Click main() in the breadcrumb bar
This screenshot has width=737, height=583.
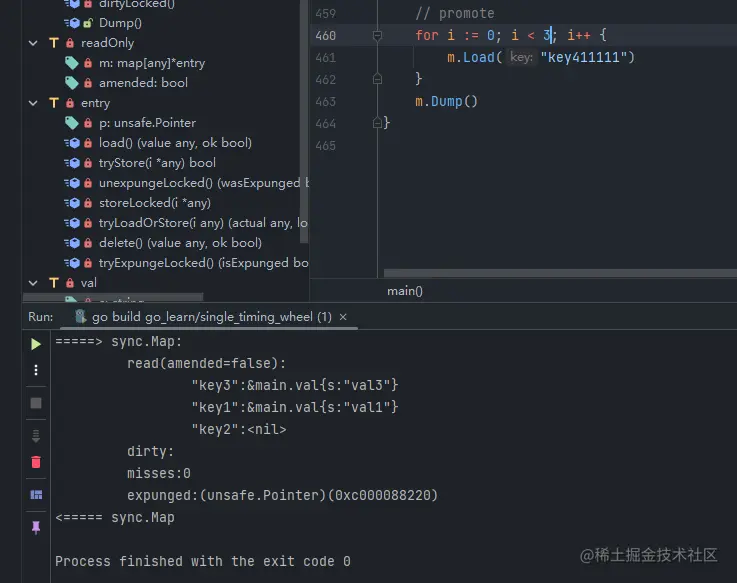405,291
